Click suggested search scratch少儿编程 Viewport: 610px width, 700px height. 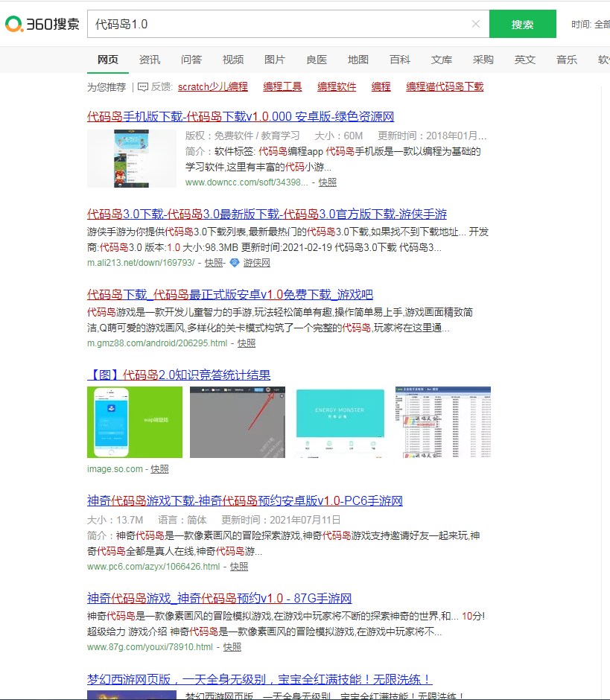point(212,86)
